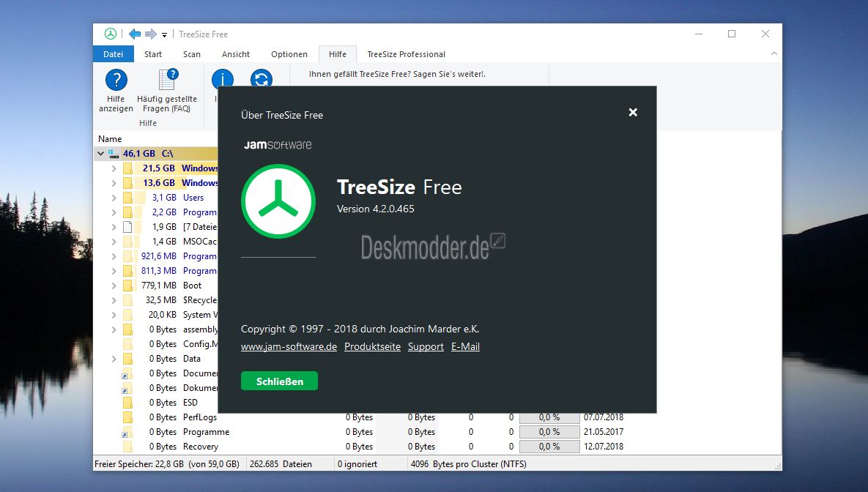The width and height of the screenshot is (868, 492).
Task: Click the folder icon of $Recycle row
Action: pos(128,300)
